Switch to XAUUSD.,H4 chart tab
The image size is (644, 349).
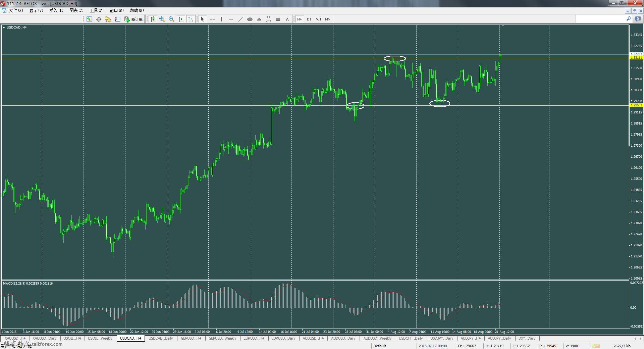coord(15,338)
